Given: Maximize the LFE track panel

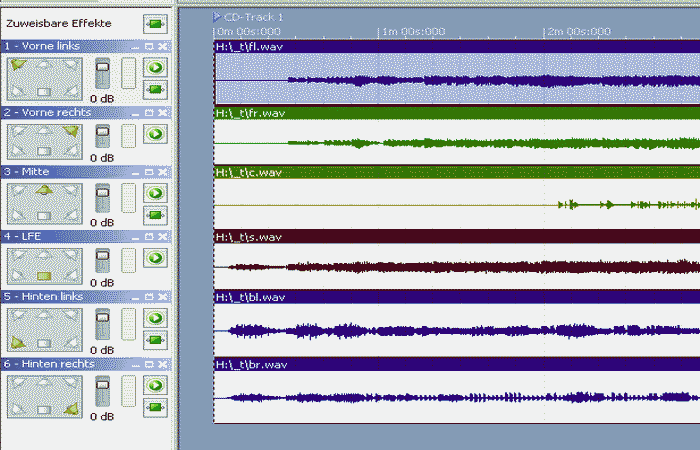Looking at the screenshot, I should (x=149, y=237).
